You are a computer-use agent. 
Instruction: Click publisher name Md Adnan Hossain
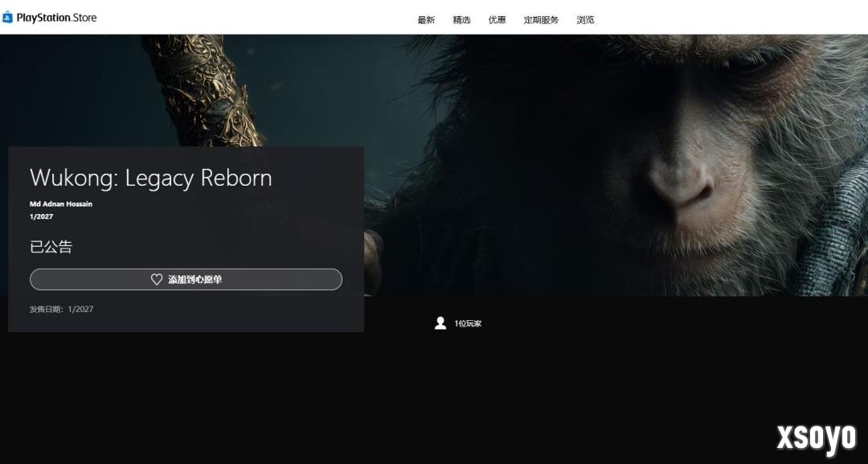[61, 204]
